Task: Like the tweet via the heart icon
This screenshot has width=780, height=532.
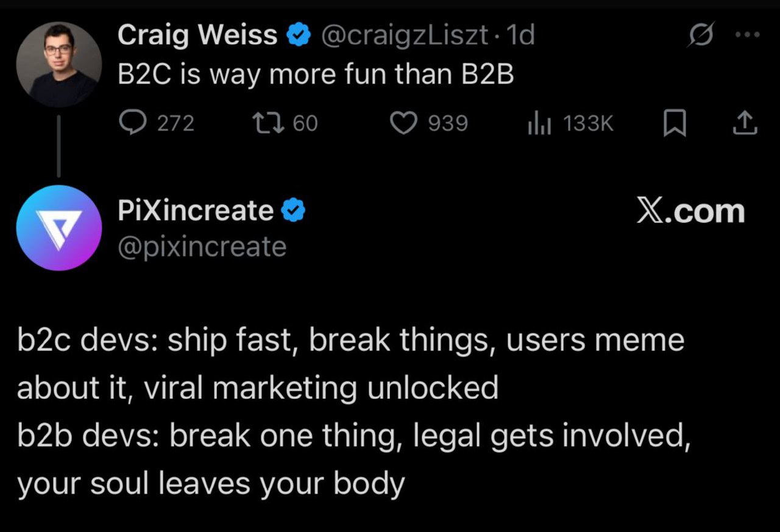Action: 402,124
